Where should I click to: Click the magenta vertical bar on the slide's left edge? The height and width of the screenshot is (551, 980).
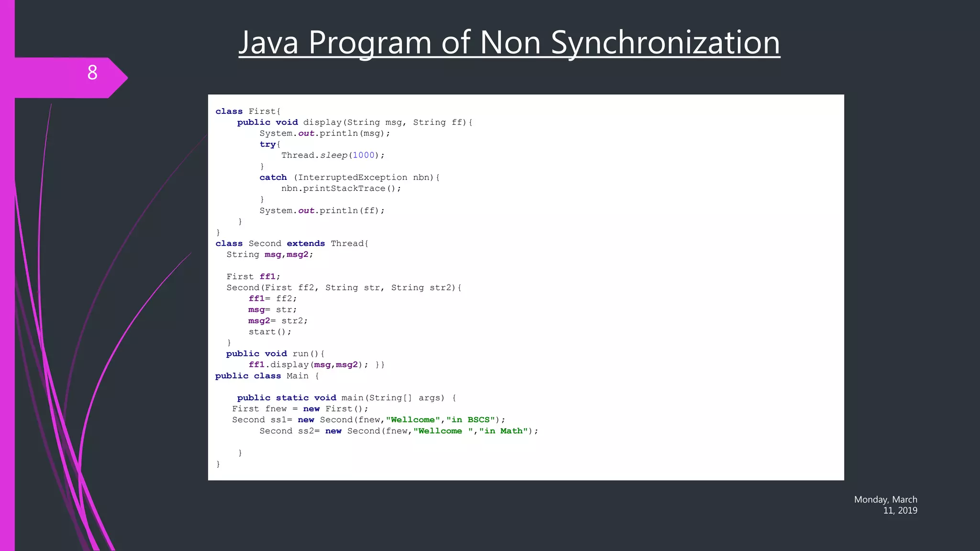point(7,287)
